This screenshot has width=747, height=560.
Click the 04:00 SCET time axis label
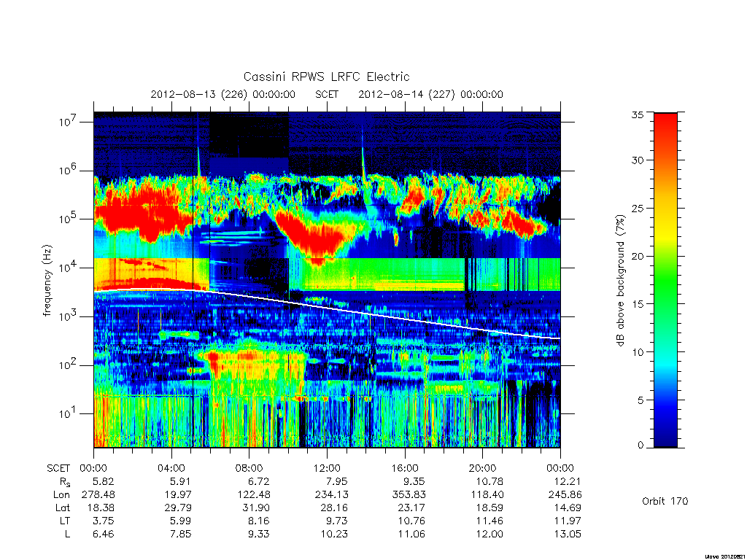tap(171, 468)
